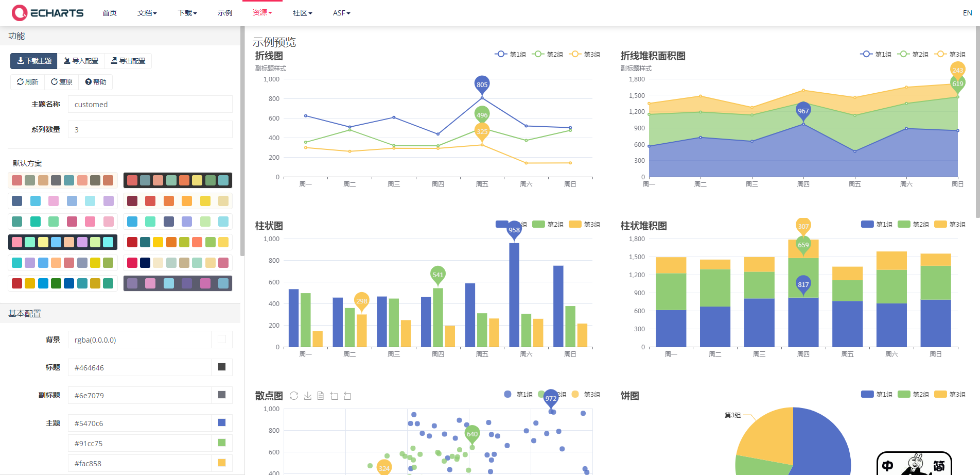This screenshot has width=980, height=475.
Task: Toggle 第2组 series in the line chart legend
Action: click(547, 54)
